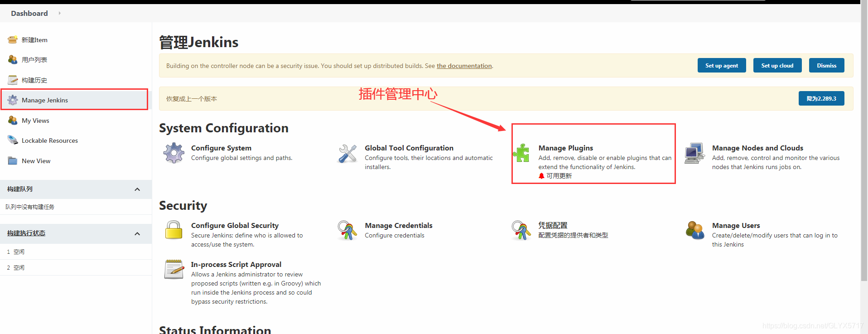868x334 pixels.
Task: Open Manage Users title link
Action: [x=736, y=226]
